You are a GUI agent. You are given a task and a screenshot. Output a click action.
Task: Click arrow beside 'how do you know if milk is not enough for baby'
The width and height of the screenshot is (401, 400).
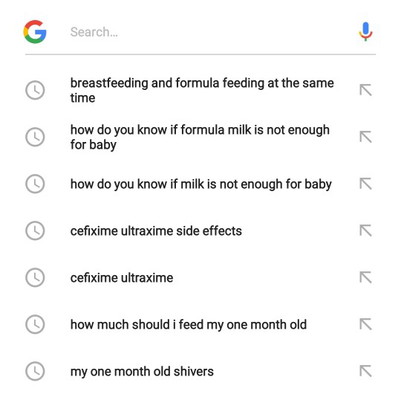tap(366, 184)
